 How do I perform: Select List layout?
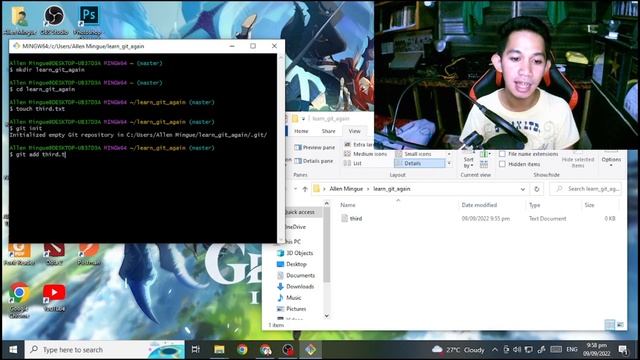pos(353,163)
